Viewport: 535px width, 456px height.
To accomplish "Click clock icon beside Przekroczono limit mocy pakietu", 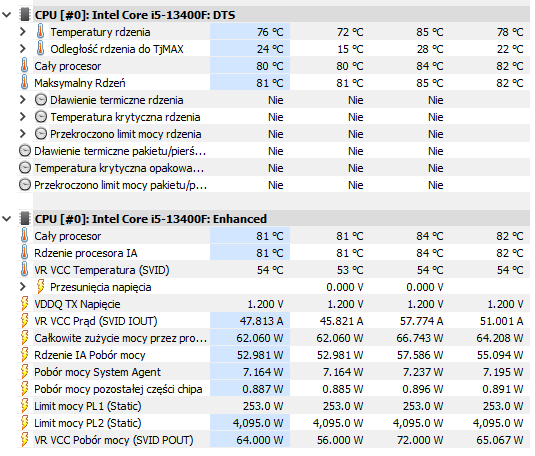I will coord(25,185).
